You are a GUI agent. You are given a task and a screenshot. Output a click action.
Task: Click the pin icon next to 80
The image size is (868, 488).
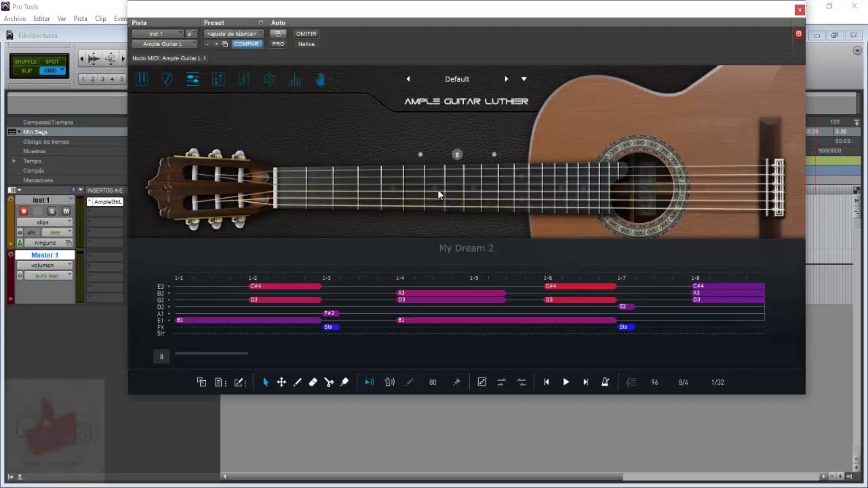click(456, 382)
